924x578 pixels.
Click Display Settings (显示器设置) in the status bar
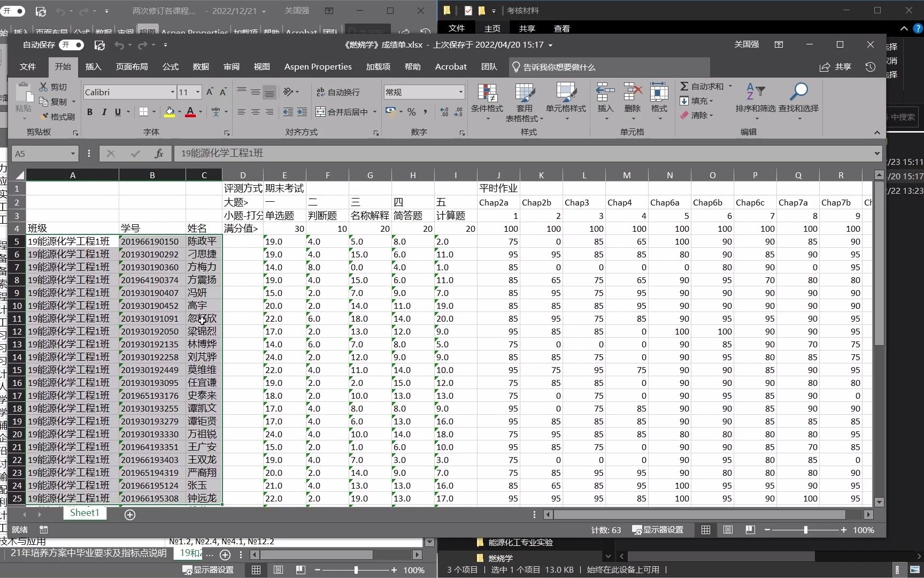(658, 530)
